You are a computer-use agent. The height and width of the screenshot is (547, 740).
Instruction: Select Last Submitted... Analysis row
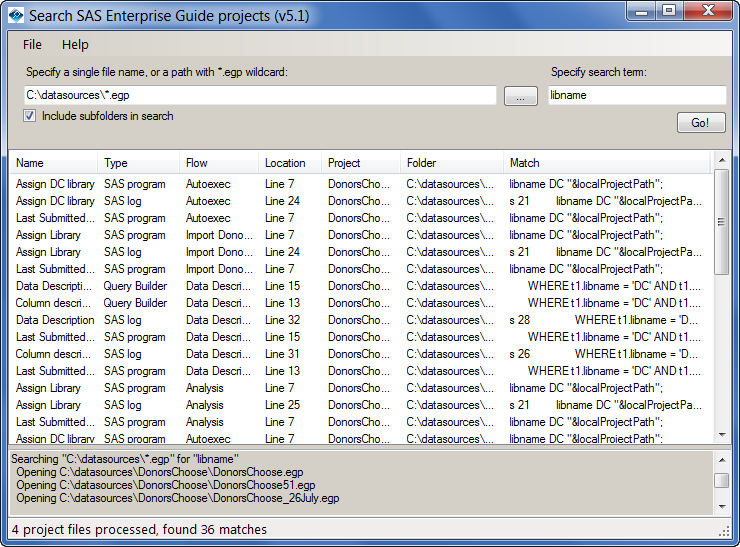point(361,422)
